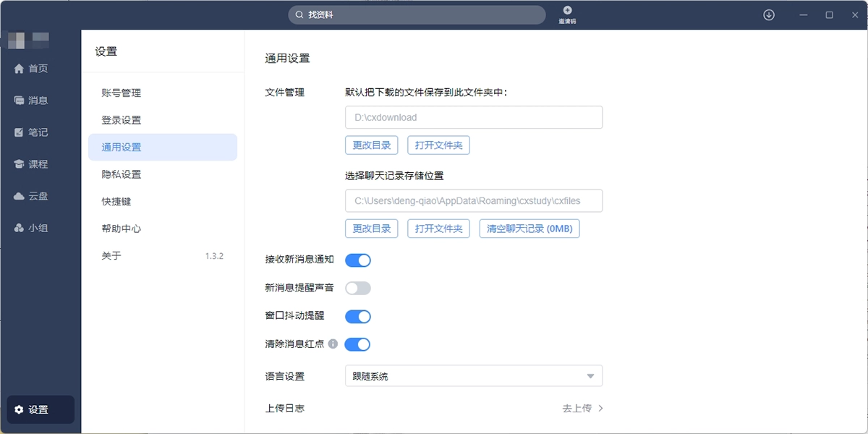Click the 清空聊天记录 (0MB) button
The width and height of the screenshot is (868, 434).
(x=529, y=229)
